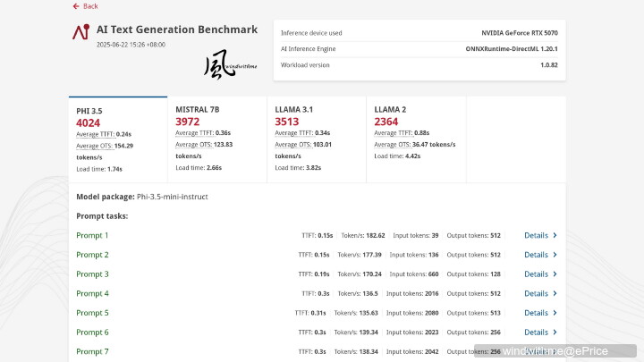Viewport: 644px width, 362px height.
Task: Show Details for Prompt 6
Action: (540, 332)
